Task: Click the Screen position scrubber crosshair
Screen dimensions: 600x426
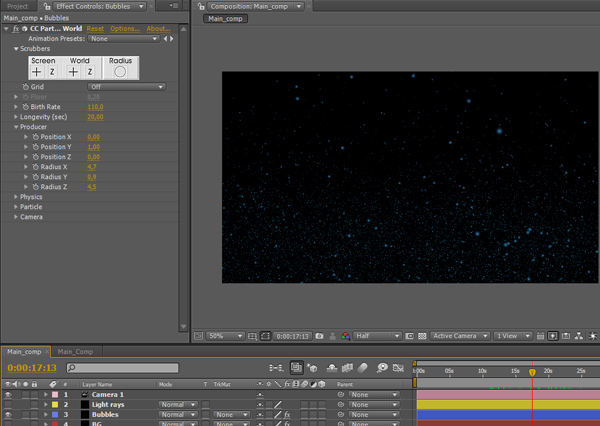Action: [x=37, y=72]
